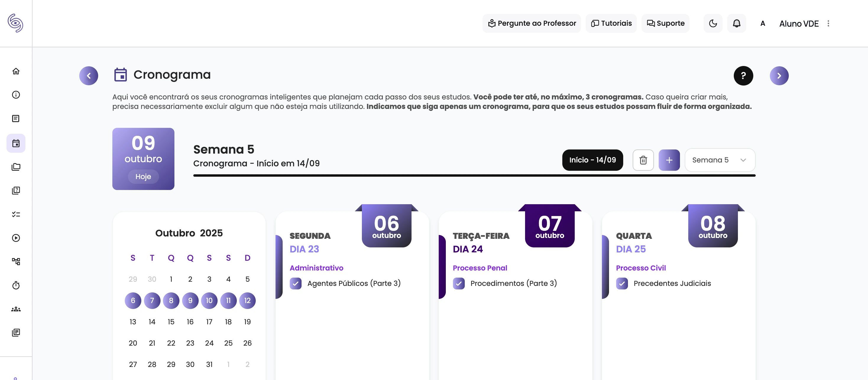Open the home page from the sidebar
868x380 pixels.
[x=16, y=72]
